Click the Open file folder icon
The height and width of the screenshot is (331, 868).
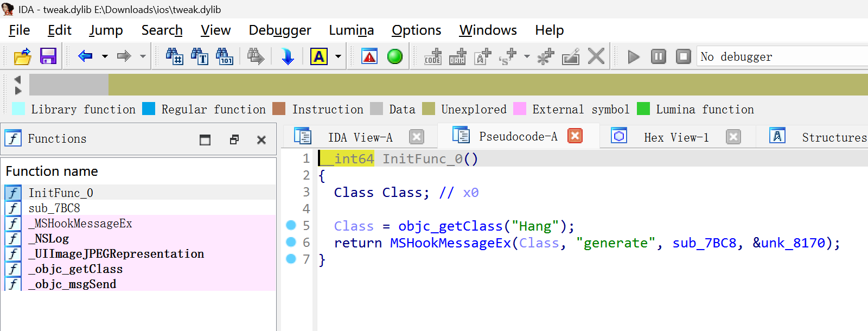pyautogui.click(x=23, y=56)
